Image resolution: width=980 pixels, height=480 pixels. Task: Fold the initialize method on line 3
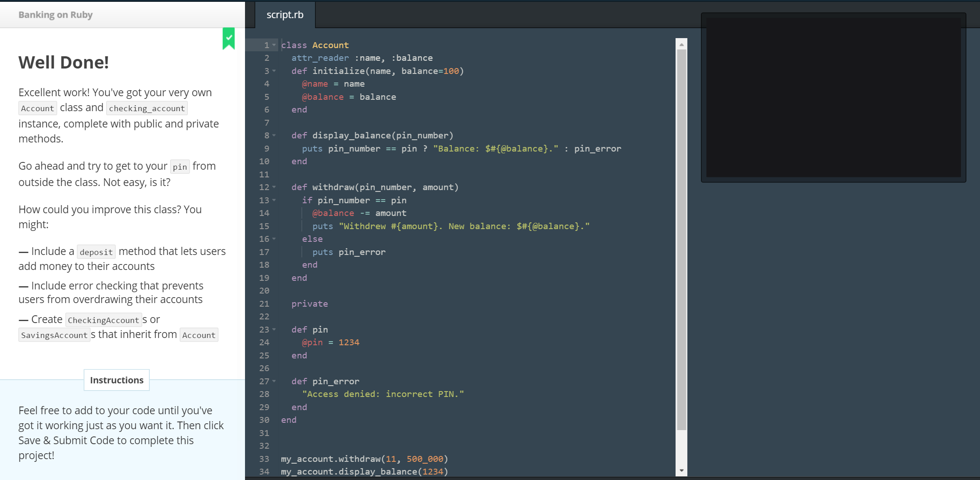pos(274,71)
